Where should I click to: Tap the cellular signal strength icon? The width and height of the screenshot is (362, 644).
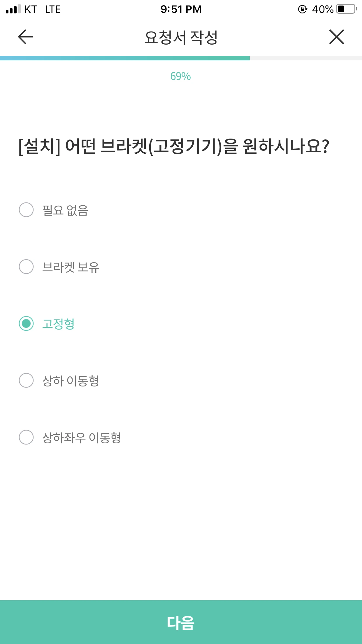13,9
